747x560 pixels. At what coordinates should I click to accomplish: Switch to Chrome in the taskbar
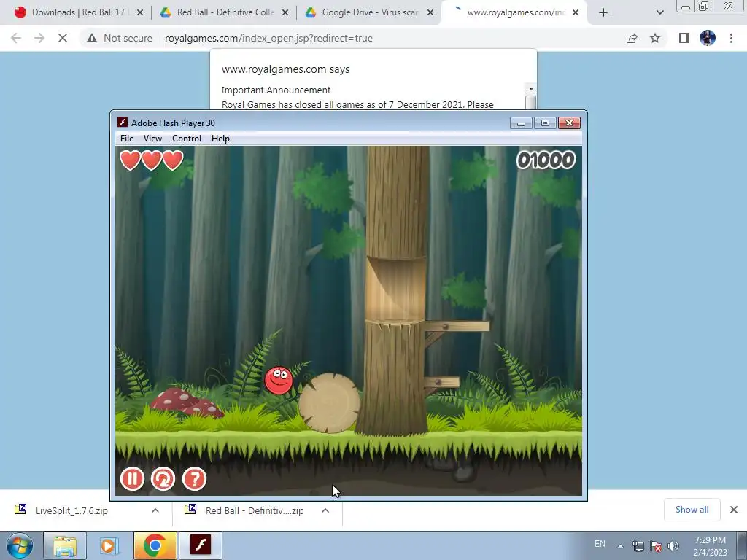coord(155,545)
